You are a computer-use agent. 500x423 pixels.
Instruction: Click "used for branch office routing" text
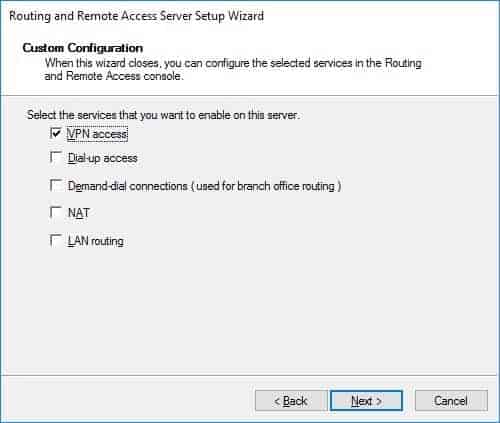click(266, 186)
